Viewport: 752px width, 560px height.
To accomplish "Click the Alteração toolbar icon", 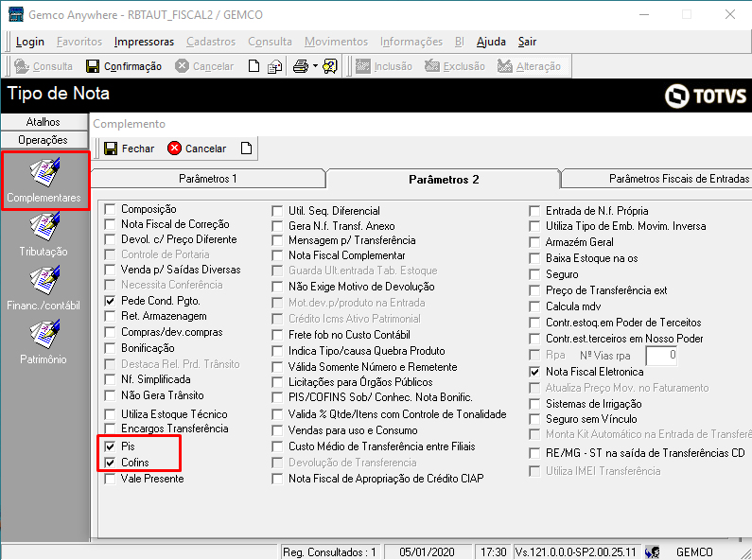I will pyautogui.click(x=505, y=66).
